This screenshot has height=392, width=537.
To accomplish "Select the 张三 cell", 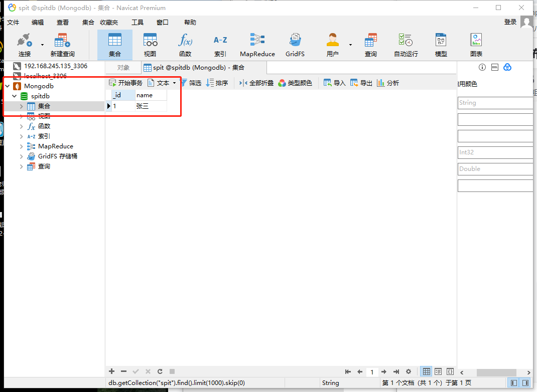I will point(151,106).
